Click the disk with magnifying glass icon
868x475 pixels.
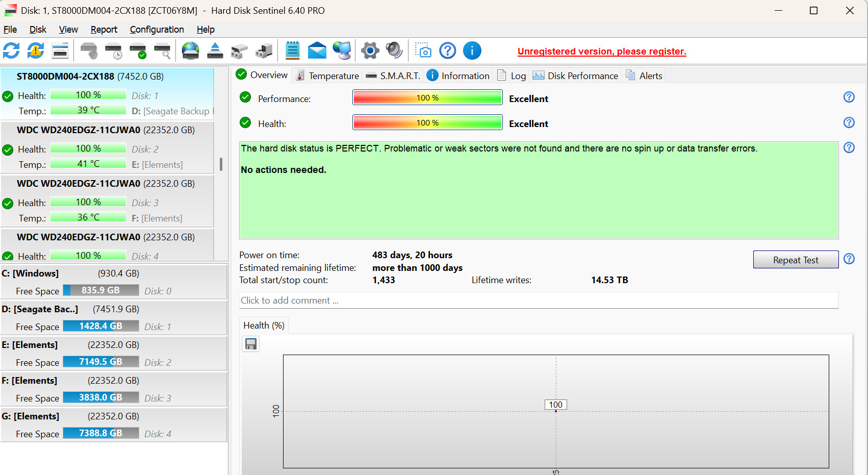coord(162,51)
